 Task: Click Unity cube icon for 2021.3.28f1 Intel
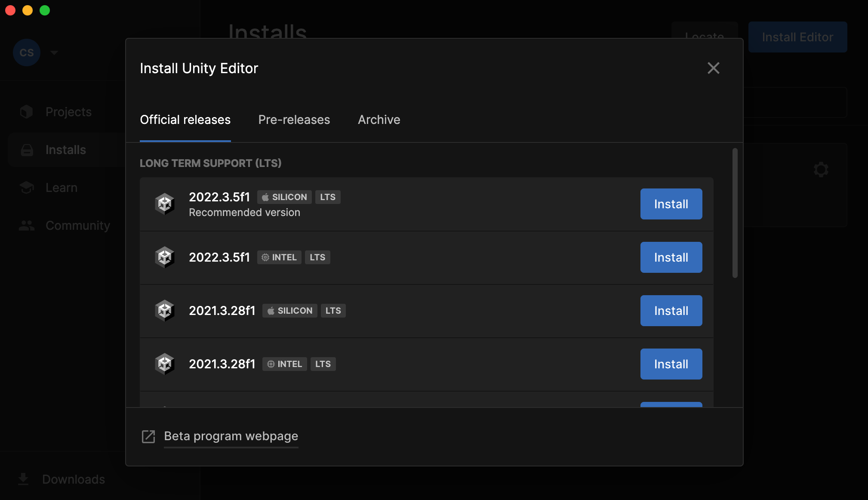(165, 364)
